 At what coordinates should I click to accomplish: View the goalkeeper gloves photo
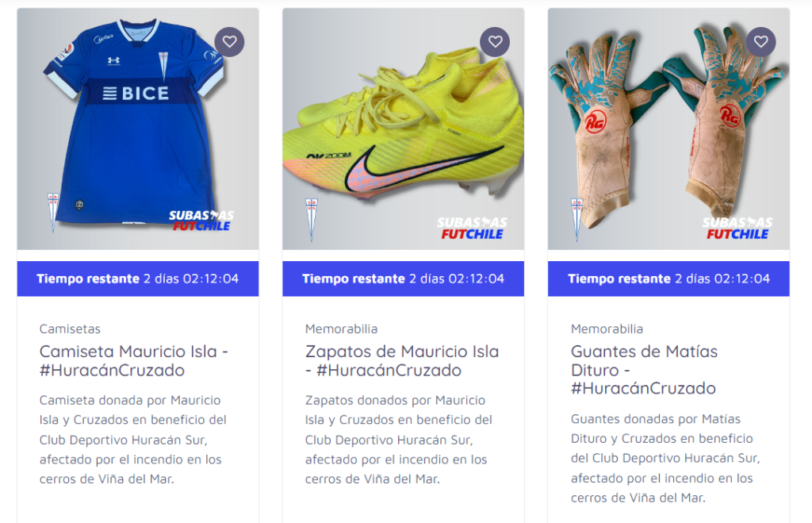(668, 129)
